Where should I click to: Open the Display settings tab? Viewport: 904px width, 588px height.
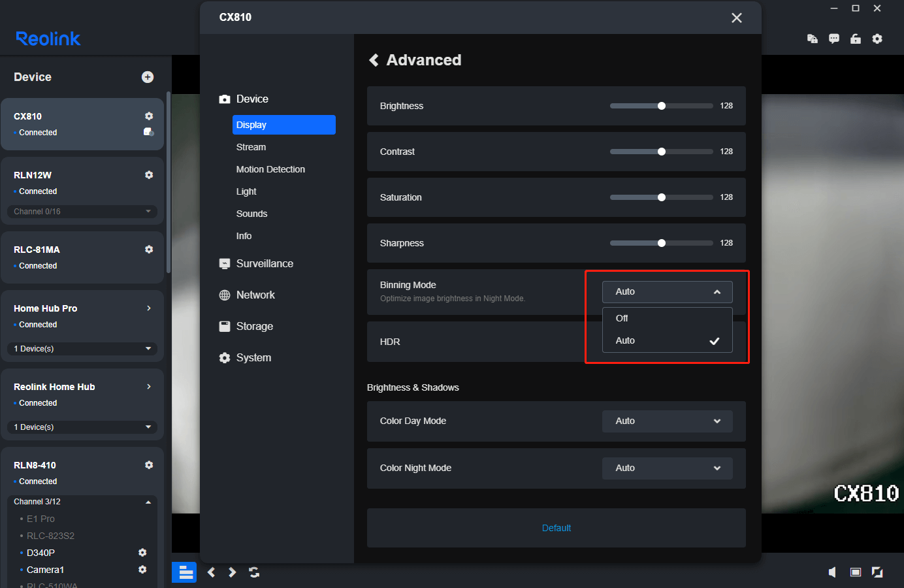tap(284, 125)
